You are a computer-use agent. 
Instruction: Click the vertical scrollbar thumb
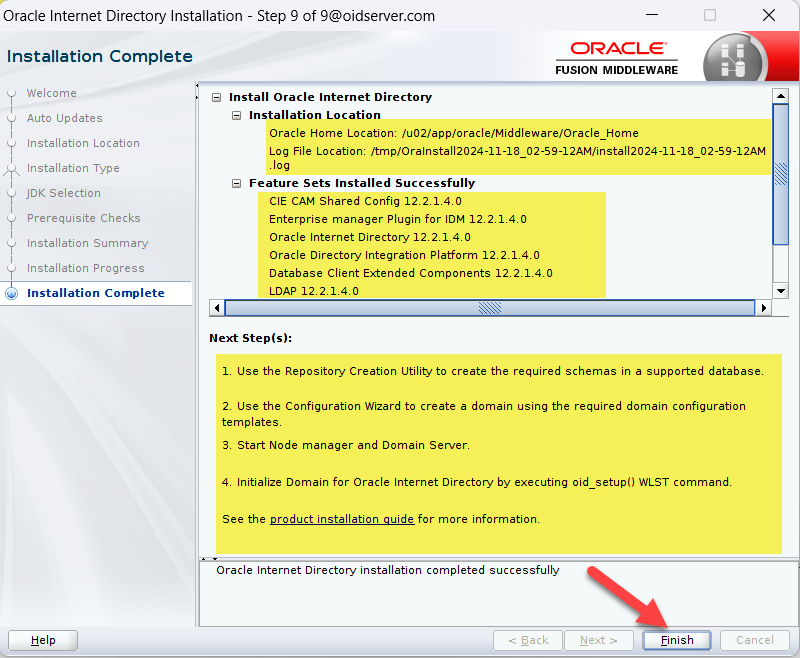[x=781, y=174]
